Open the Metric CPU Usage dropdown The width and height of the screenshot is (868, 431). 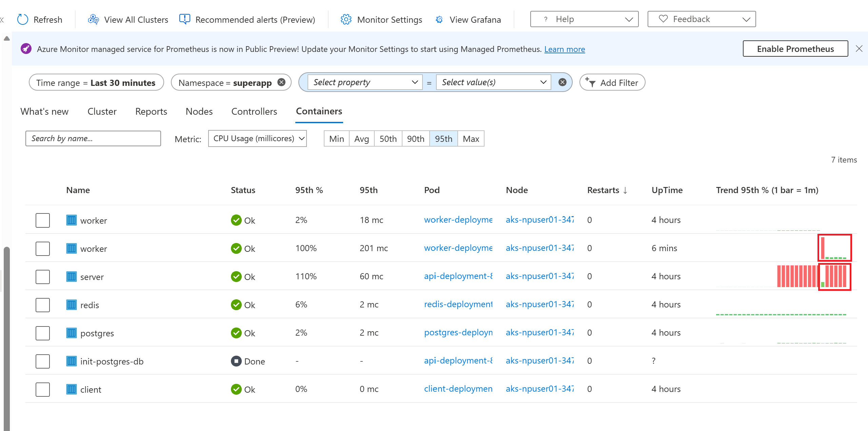coord(257,138)
